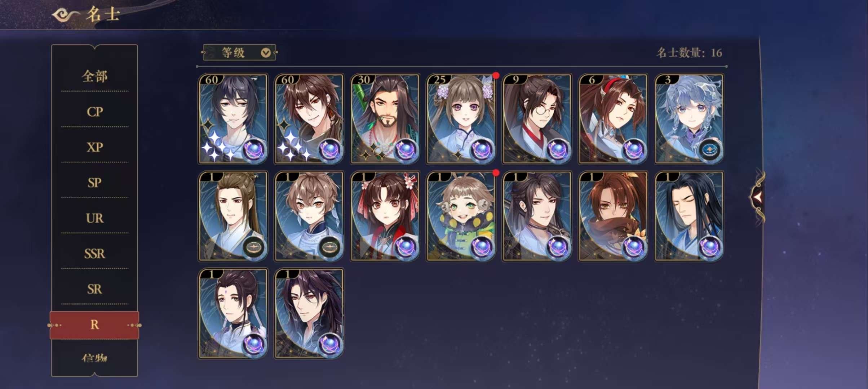Click the red dot on the green-eyed child card

pos(496,173)
